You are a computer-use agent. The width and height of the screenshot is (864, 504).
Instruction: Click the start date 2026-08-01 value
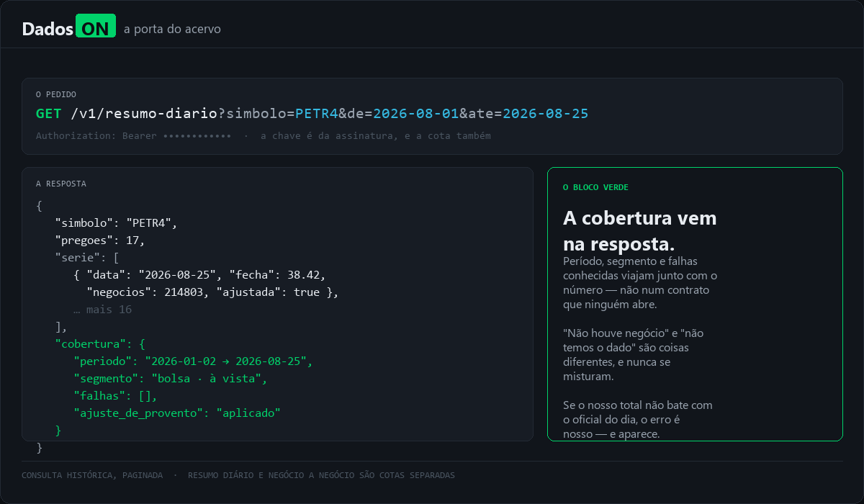tap(415, 114)
